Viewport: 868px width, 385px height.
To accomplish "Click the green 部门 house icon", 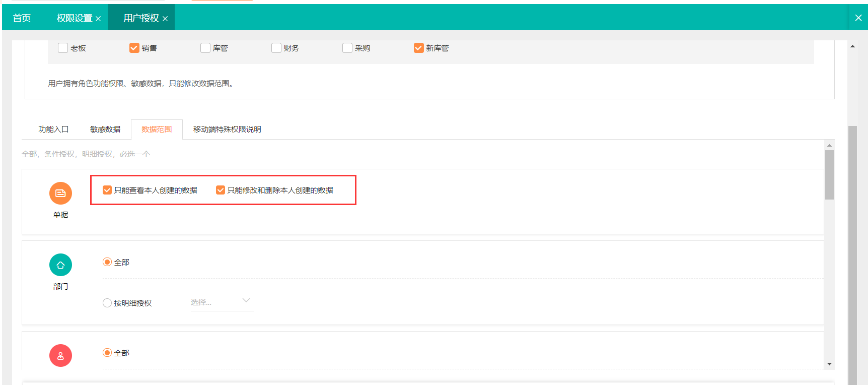I will (60, 265).
